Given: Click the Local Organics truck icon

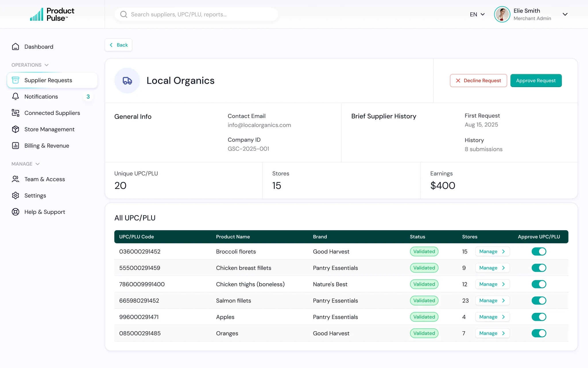Looking at the screenshot, I should 127,80.
